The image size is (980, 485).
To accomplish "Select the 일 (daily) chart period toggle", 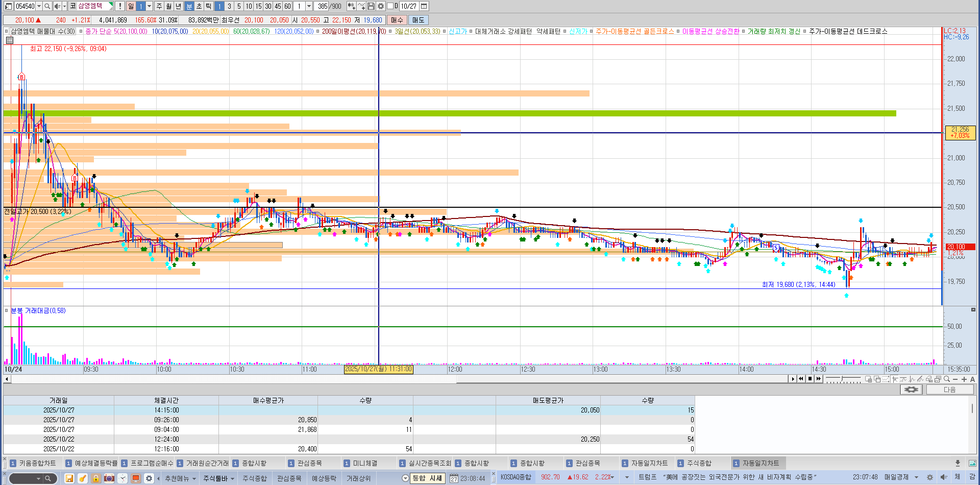I will 131,6.
